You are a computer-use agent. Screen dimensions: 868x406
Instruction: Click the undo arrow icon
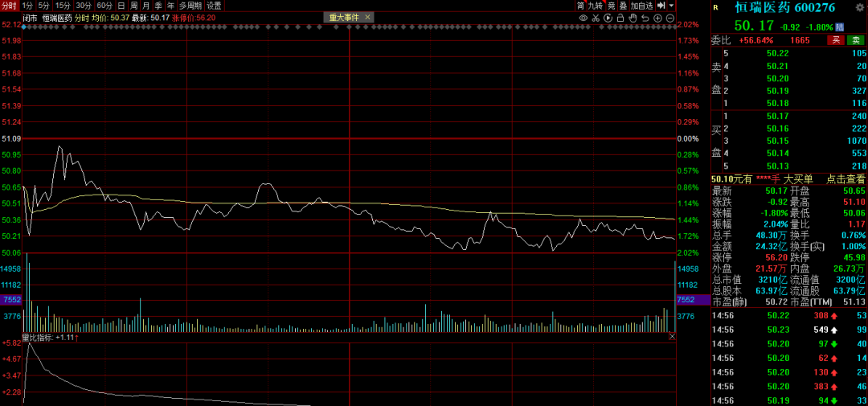(x=645, y=18)
